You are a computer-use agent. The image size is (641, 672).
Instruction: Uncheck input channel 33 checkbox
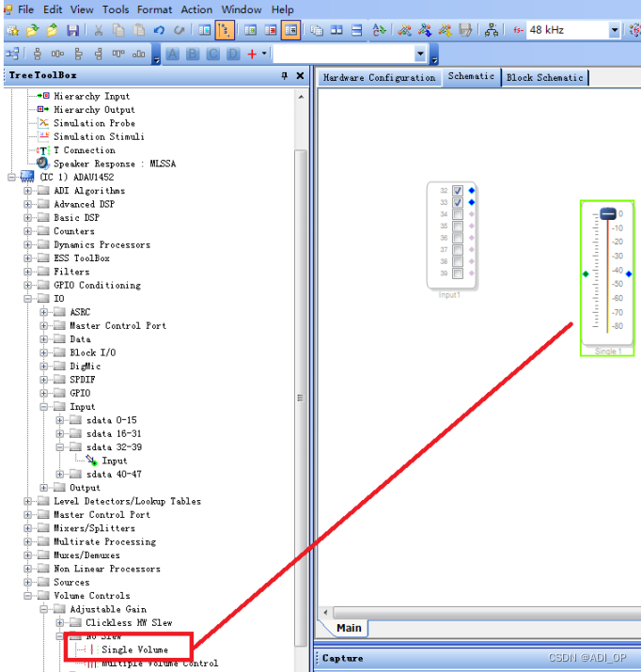pos(458,202)
